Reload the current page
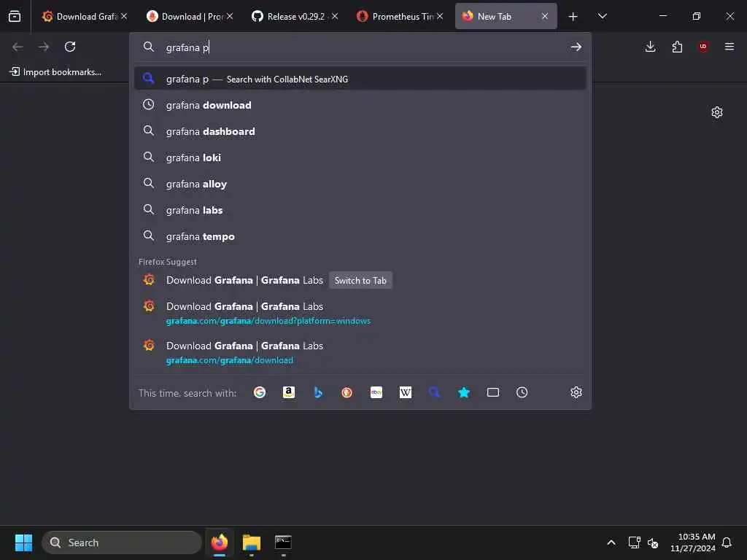 point(70,47)
